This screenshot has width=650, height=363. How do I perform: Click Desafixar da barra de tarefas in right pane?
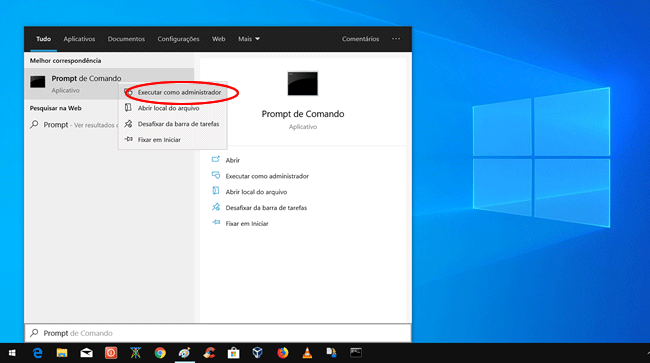tap(266, 208)
